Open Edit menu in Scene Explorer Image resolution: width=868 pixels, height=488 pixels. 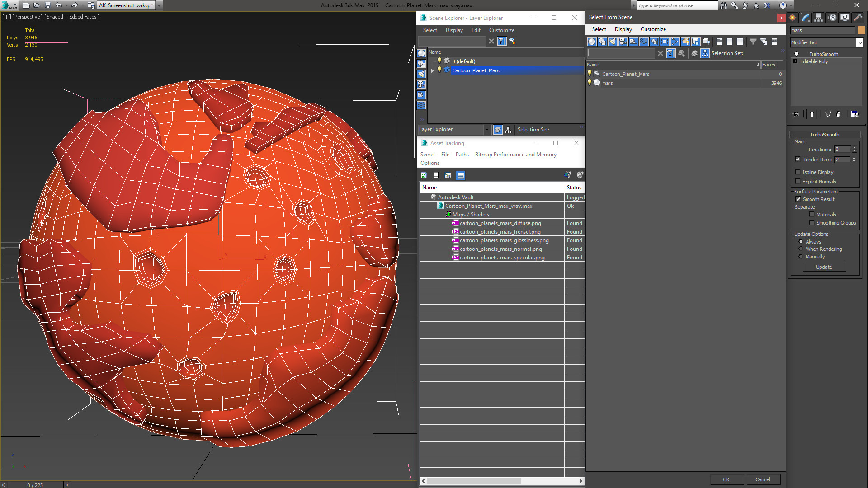coord(476,30)
